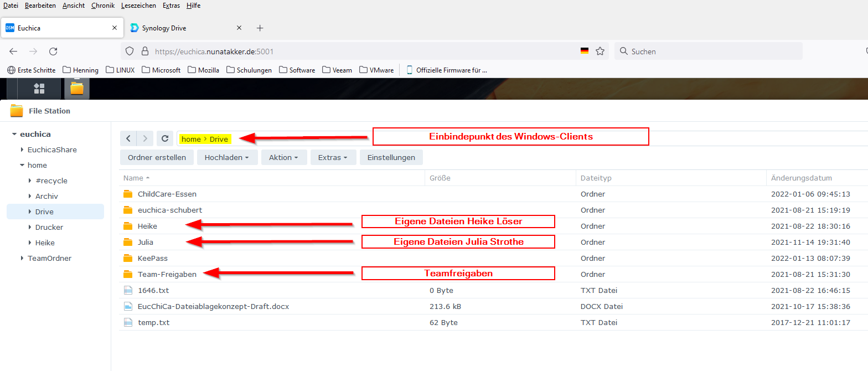
Task: Click the site security padlock icon
Action: click(145, 51)
